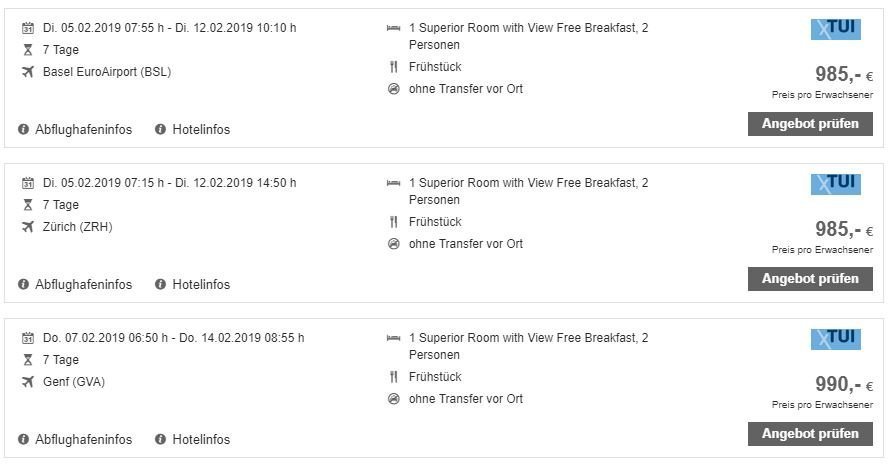Click the TUI logo in the Genf offer
Viewport: 890px width, 464px height.
point(836,339)
